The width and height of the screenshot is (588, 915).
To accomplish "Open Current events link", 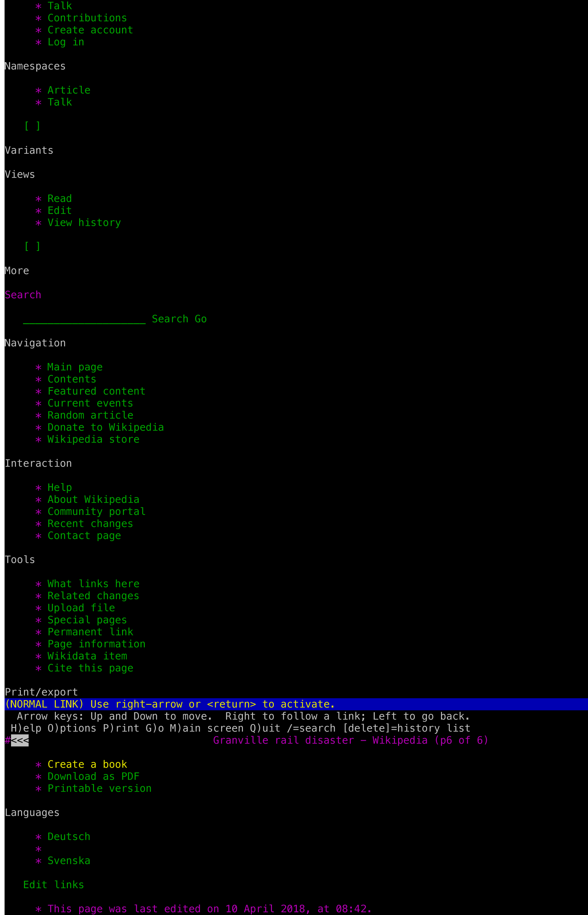I will click(x=90, y=403).
